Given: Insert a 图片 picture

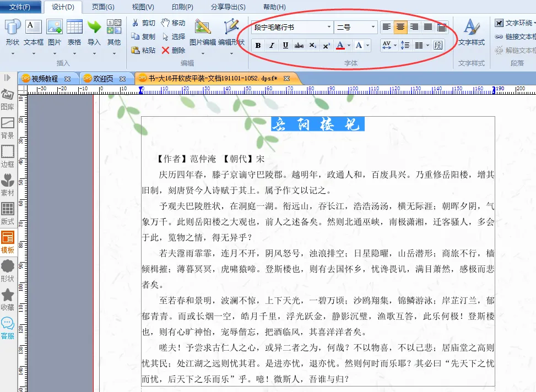Looking at the screenshot, I should pos(55,33).
